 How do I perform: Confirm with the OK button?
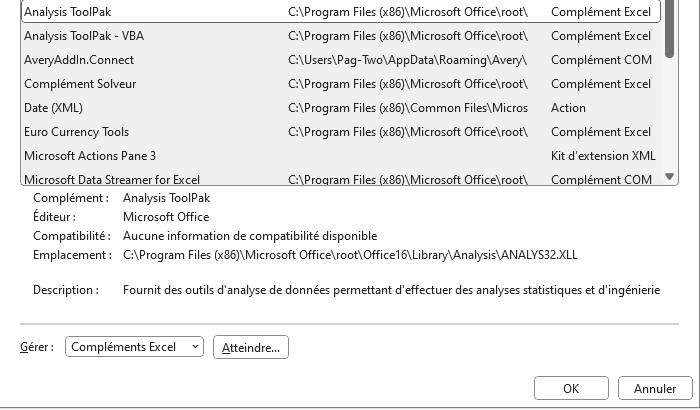point(571,389)
